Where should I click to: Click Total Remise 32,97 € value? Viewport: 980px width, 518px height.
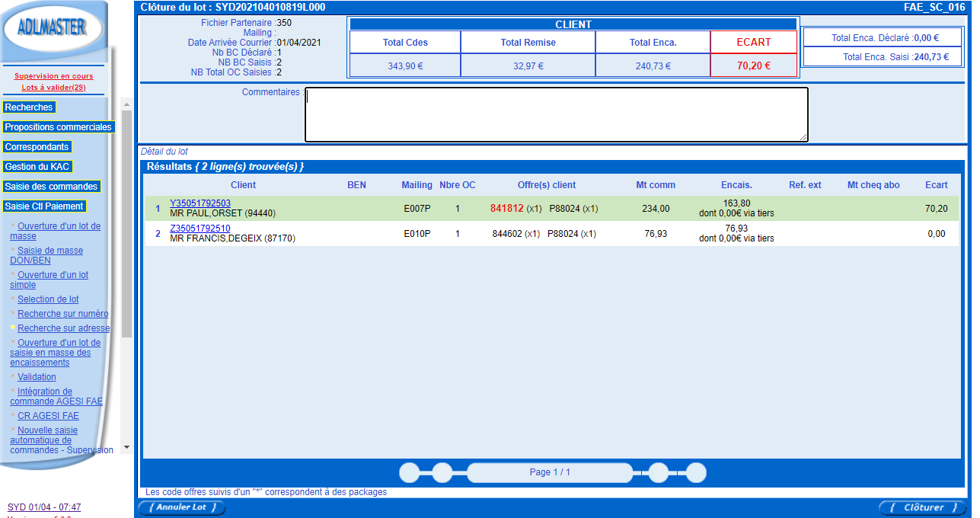528,66
